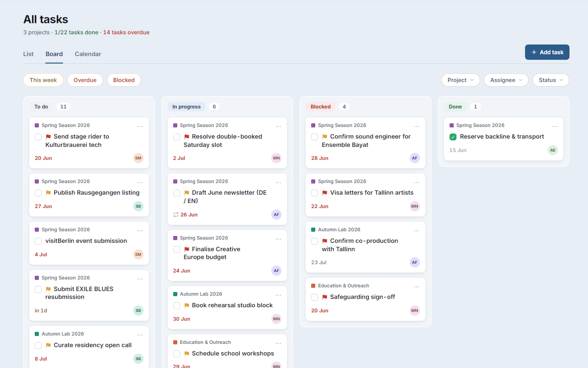
Task: Check off Finalise Creative Europe budget task
Action: pos(177,249)
